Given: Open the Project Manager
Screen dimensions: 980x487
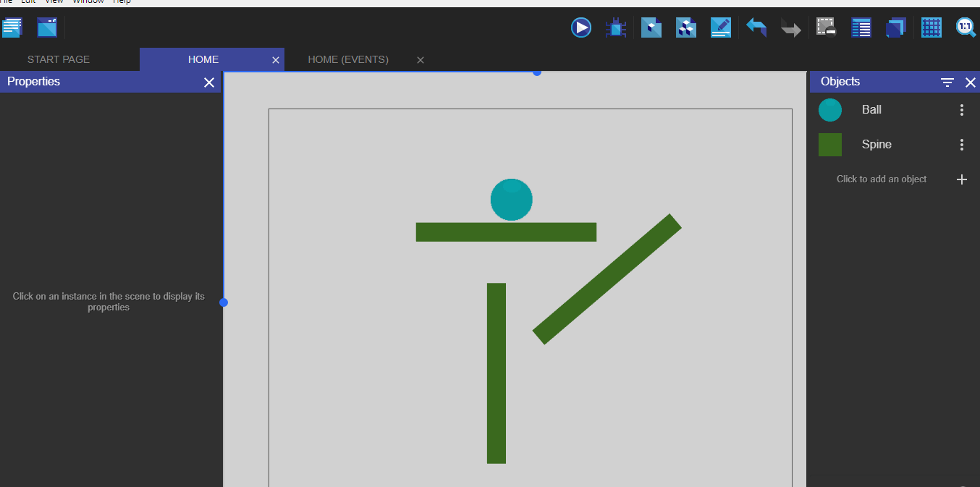Looking at the screenshot, I should [12, 27].
